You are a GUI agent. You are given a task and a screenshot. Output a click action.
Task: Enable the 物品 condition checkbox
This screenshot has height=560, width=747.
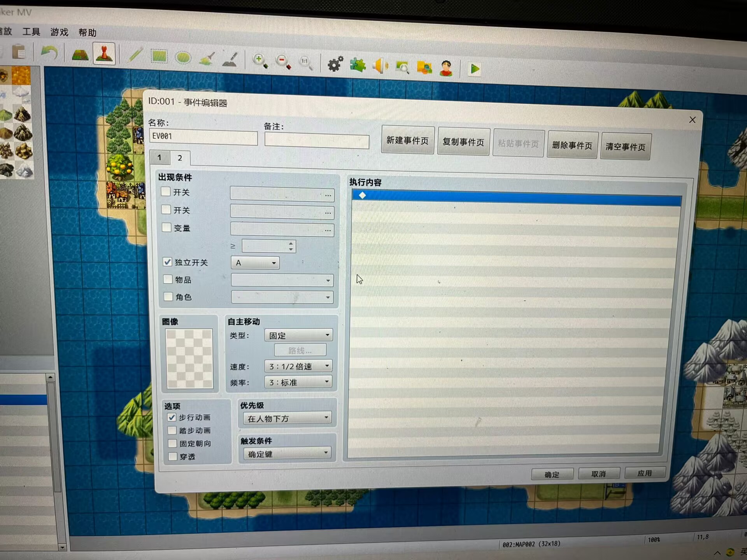168,279
